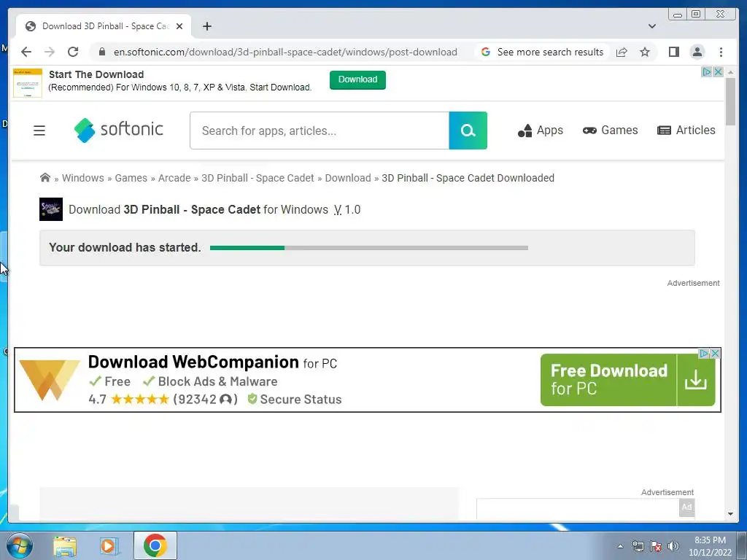The height and width of the screenshot is (560, 747).
Task: Open the Windows Start menu
Action: tap(20, 545)
